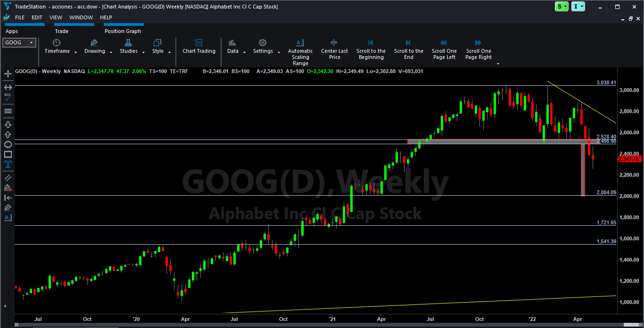Open the Data bar-chart tool
Image resolution: width=644 pixels, height=328 pixels.
232,46
